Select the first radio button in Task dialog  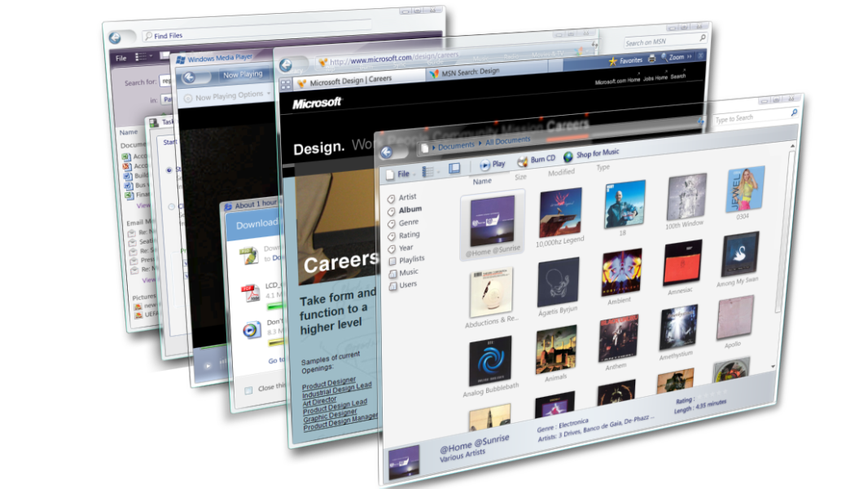(169, 170)
